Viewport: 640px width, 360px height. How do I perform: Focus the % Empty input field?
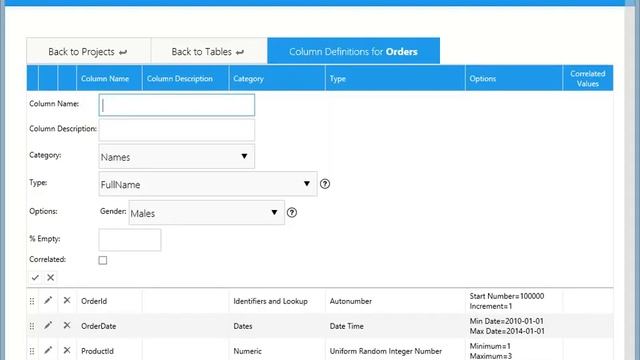point(130,240)
